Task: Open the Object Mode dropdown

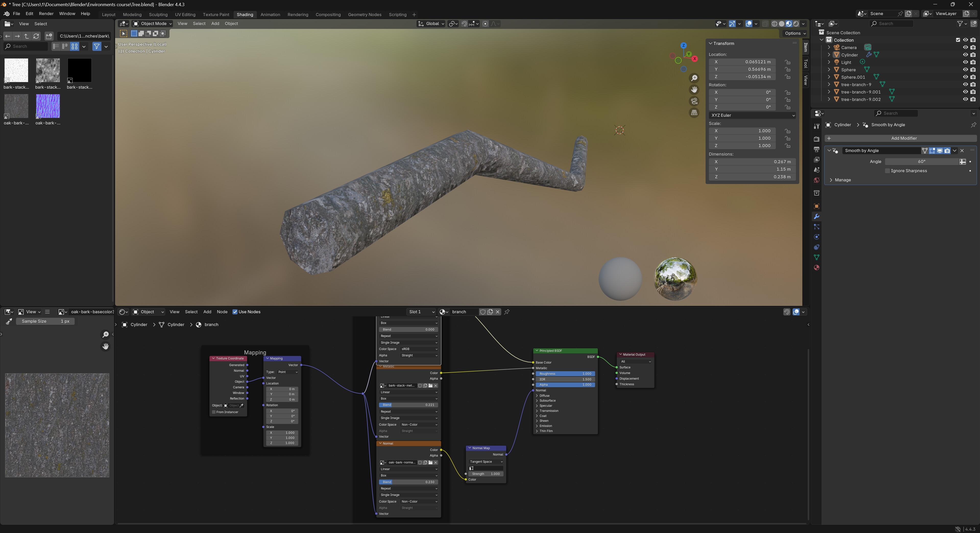Action: (x=152, y=23)
